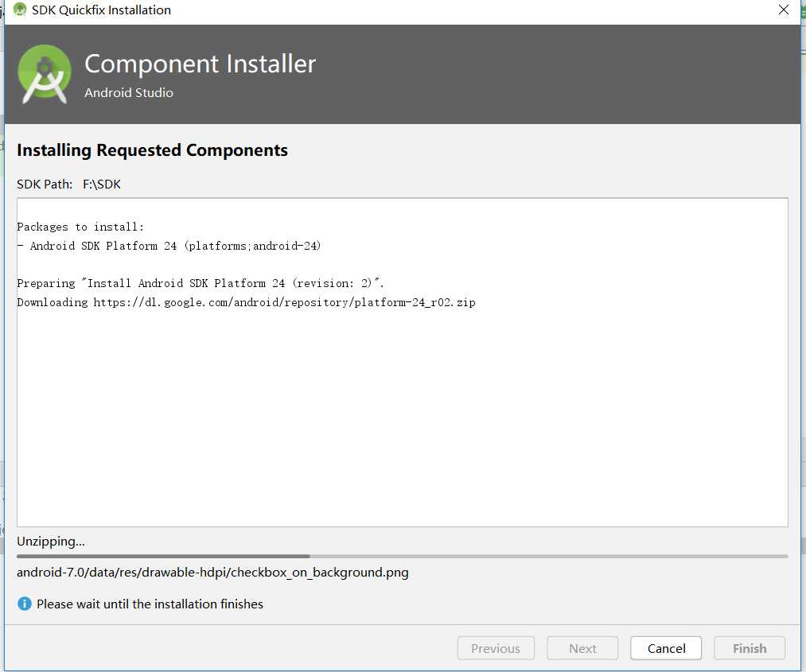Viewport: 806px width, 672px height.
Task: Click the 'F:\SDK' path value
Action: [102, 184]
